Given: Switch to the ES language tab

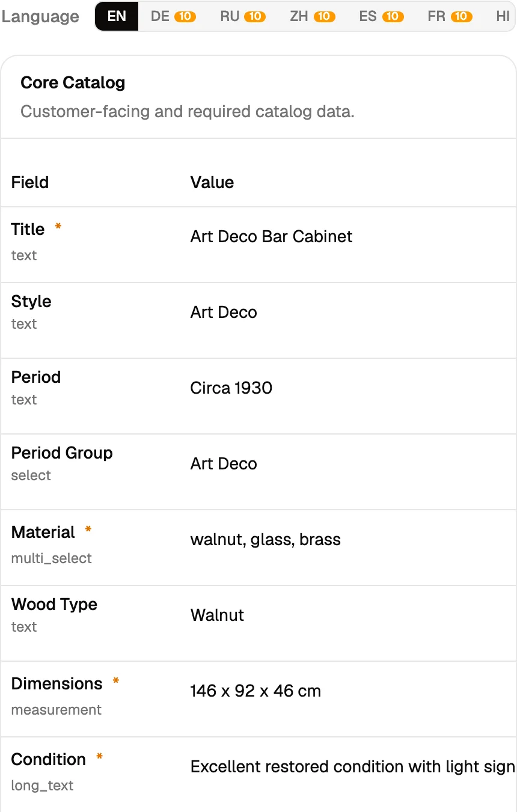Looking at the screenshot, I should (x=381, y=16).
